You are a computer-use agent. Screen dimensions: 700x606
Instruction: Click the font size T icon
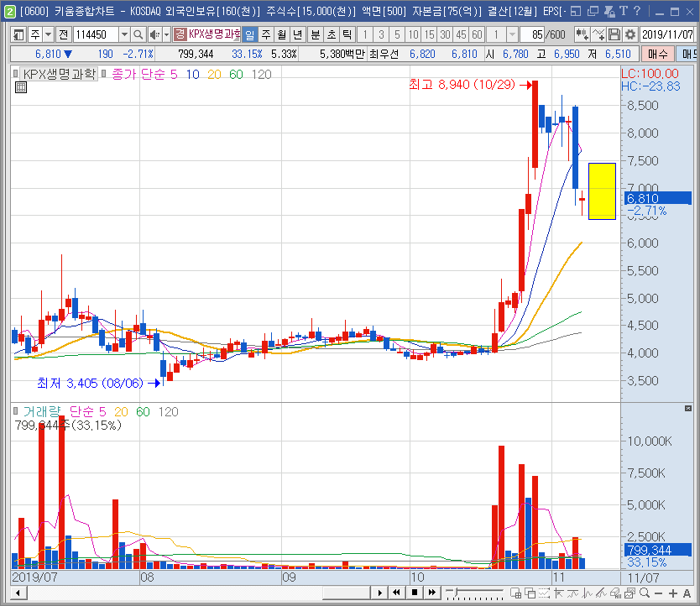pos(624,11)
